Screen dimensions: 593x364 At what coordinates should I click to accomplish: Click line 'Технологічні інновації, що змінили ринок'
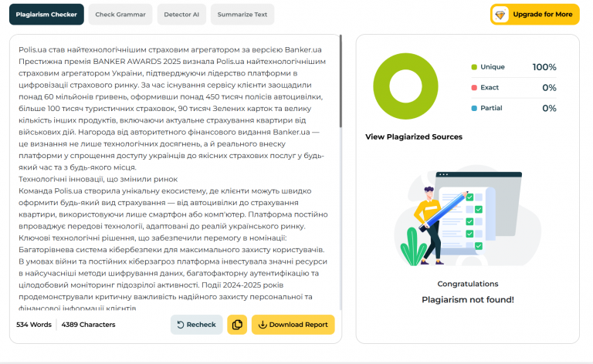click(x=98, y=179)
